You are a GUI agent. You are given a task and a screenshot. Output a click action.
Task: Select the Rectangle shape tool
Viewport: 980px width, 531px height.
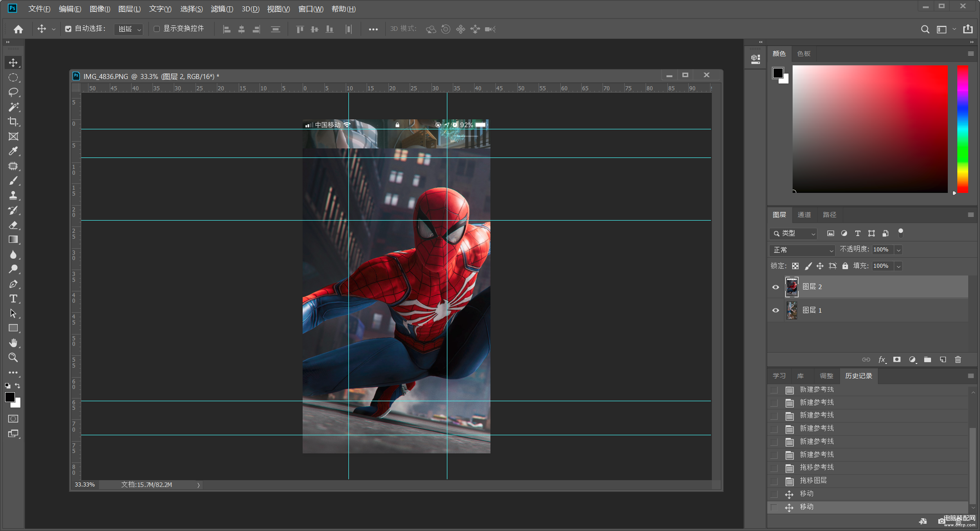13,328
